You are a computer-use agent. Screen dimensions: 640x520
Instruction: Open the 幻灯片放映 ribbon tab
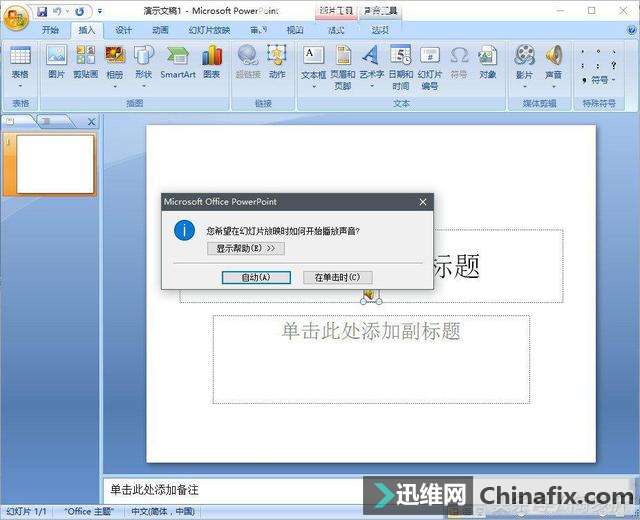(x=209, y=30)
